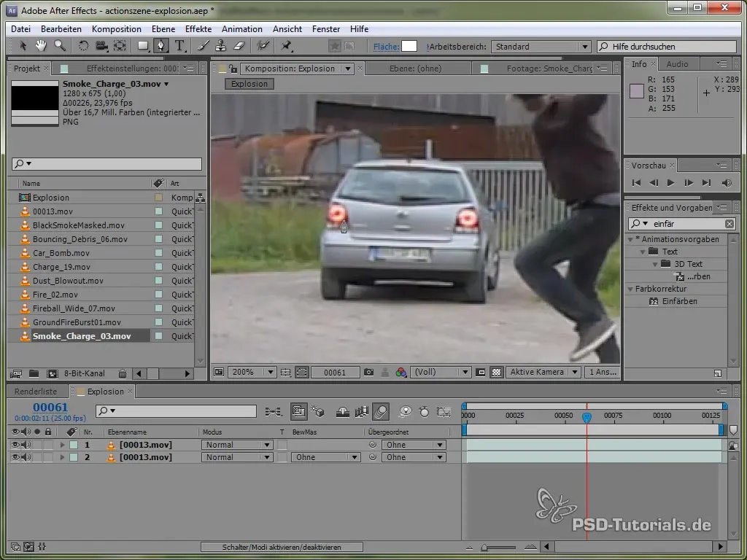747x560 pixels.
Task: Enable Motion Blur for timeline layers
Action: [381, 412]
